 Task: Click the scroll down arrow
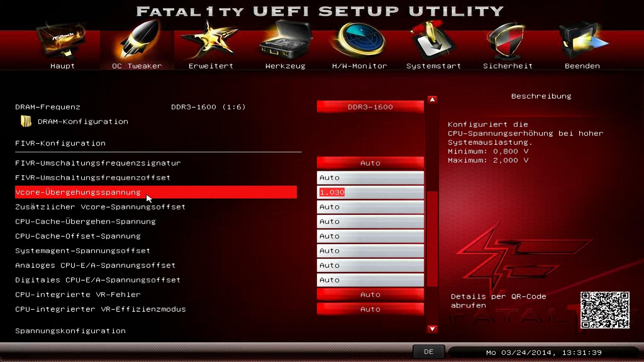pyautogui.click(x=432, y=329)
